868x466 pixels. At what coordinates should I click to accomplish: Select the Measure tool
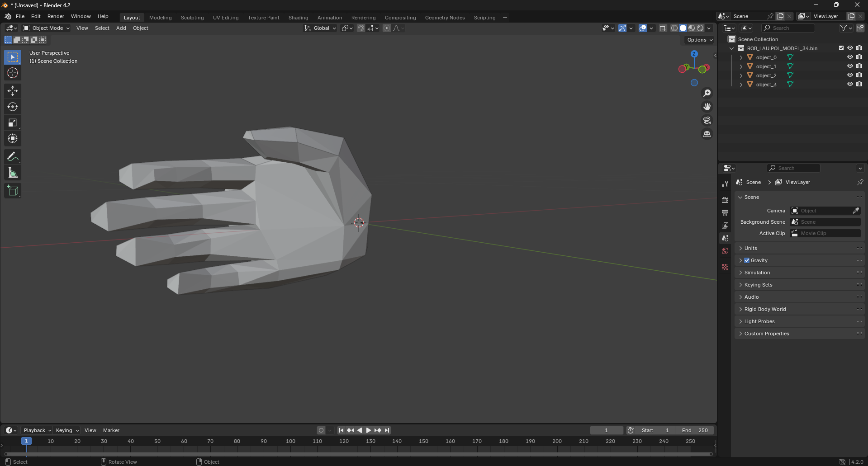(x=13, y=173)
